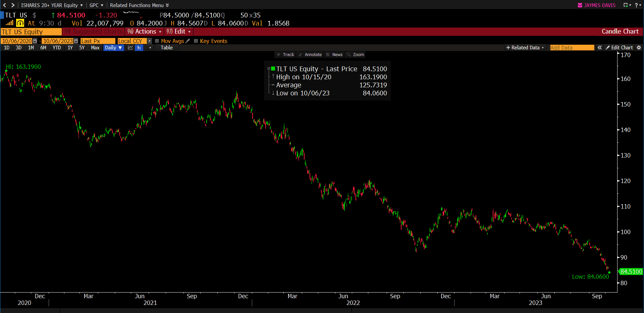644x313 pixels.
Task: Click the Hi: 163.1900 chart label
Action: click(23, 67)
